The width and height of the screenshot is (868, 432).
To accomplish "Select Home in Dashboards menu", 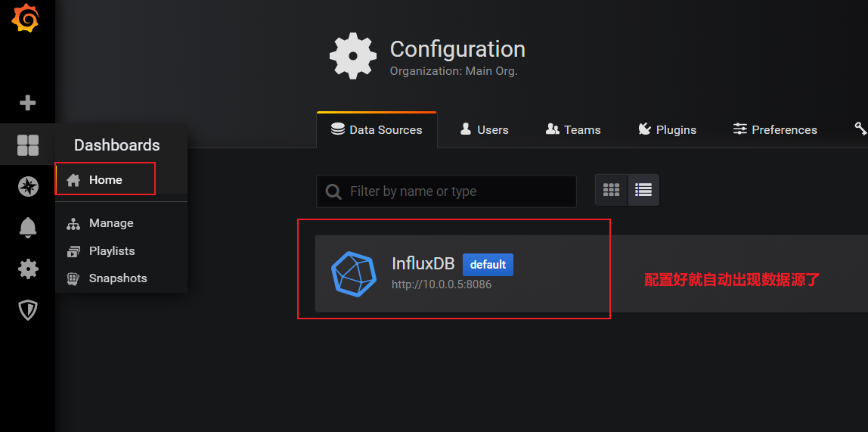I will (105, 180).
